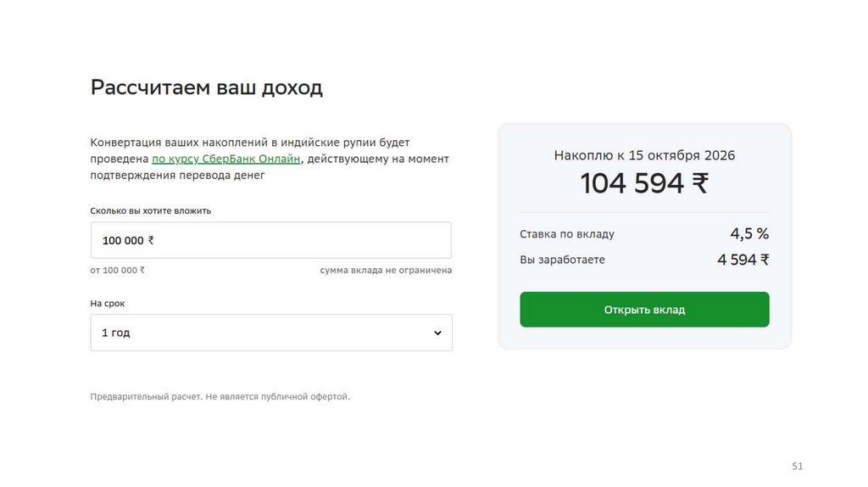Click "Накоплю к 15 октября 2026" text
Viewport: 868px width, 487px height.
click(644, 155)
